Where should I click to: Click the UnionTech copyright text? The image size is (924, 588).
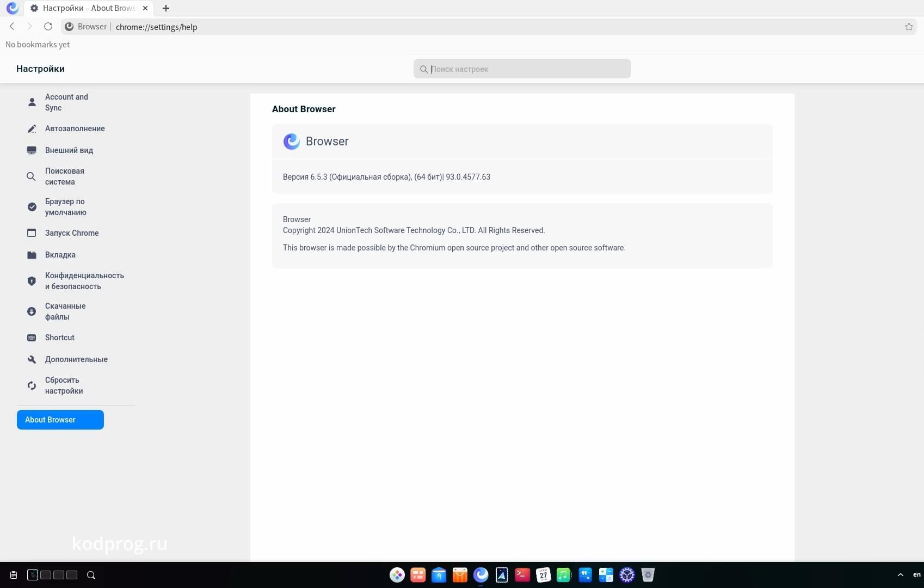[414, 230]
